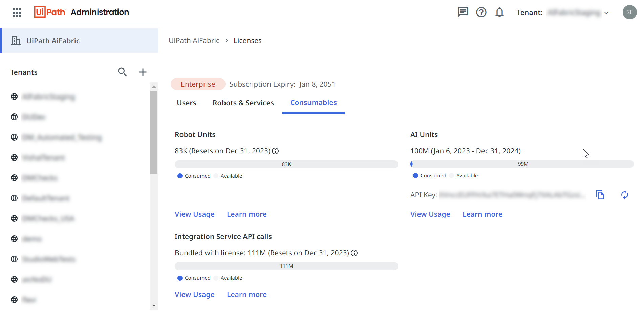View Usage for Integration Service API calls
644x319 pixels.
click(195, 295)
